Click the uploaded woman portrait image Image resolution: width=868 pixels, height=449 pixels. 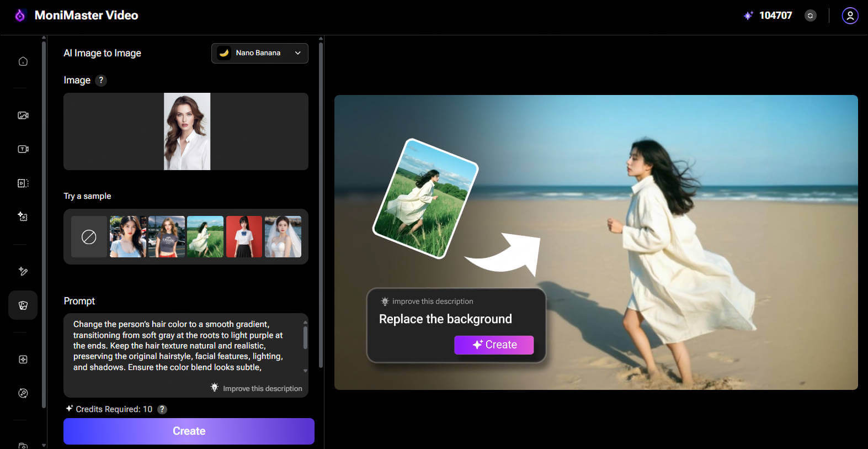pos(187,131)
